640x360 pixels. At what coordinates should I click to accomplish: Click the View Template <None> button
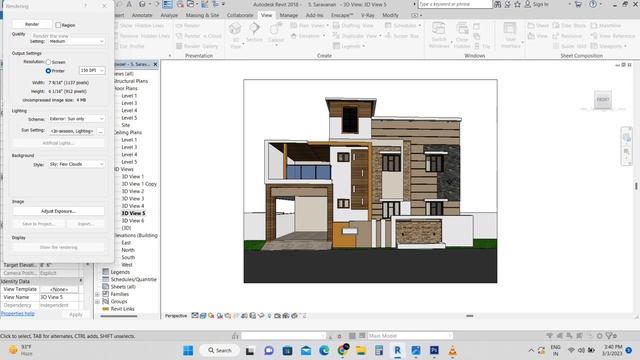[x=59, y=289]
